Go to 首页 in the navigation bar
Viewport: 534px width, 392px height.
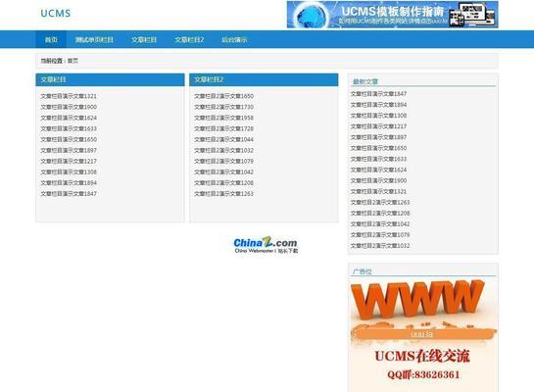[51, 40]
